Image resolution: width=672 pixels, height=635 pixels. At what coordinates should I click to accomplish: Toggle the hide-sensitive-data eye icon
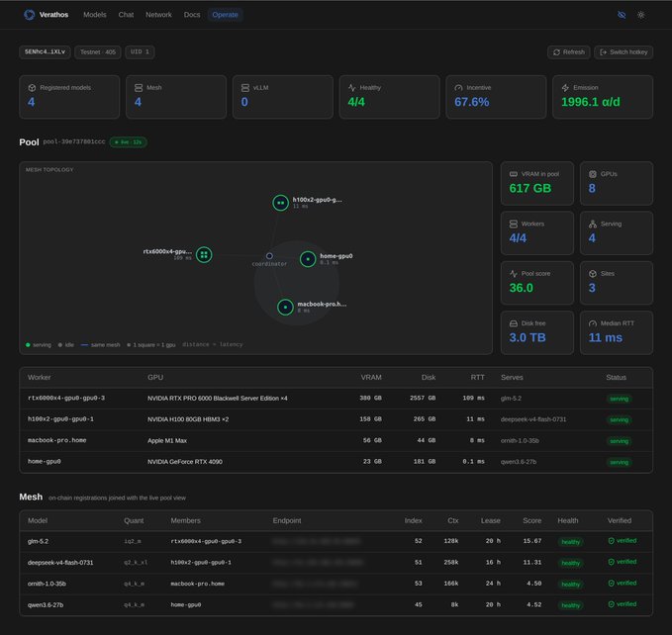pyautogui.click(x=622, y=15)
